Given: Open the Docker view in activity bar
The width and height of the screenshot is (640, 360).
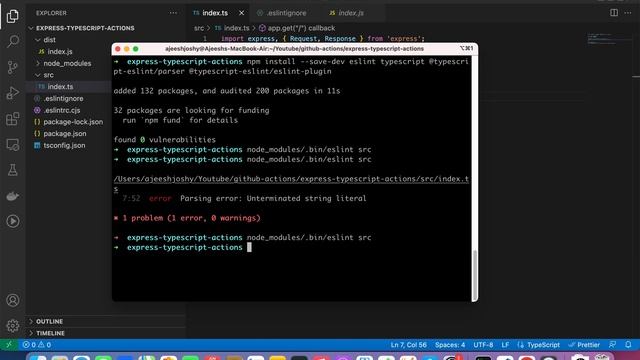Looking at the screenshot, I should (13, 196).
